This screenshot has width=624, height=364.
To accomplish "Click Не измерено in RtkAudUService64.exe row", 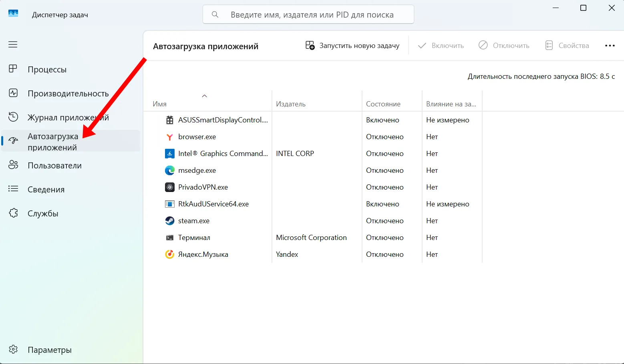I will [448, 204].
